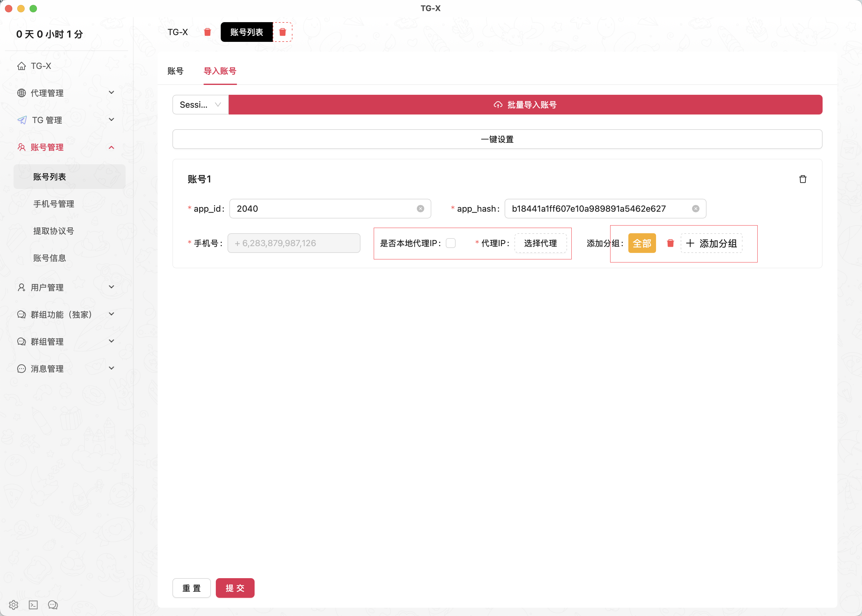Focus the app_id input field

pos(330,209)
